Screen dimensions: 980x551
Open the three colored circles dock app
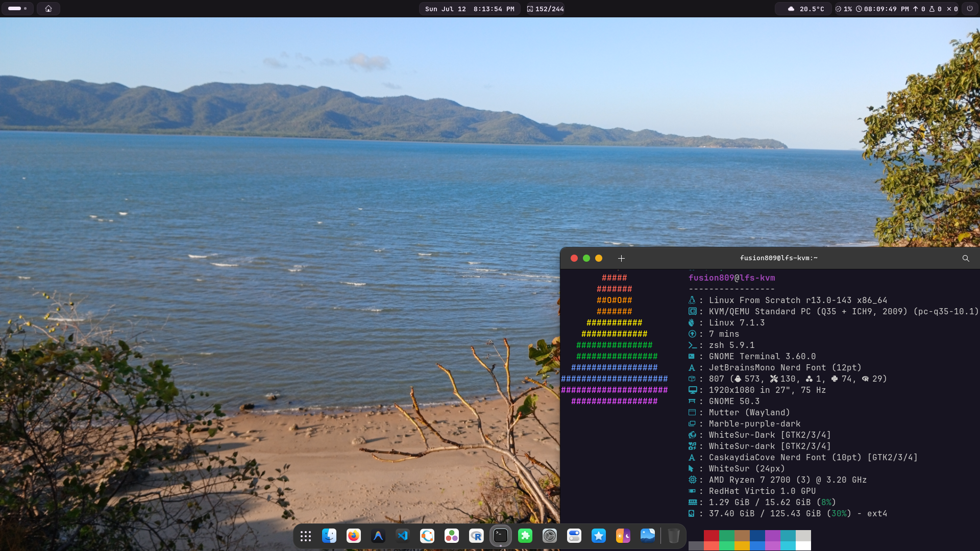point(452,536)
